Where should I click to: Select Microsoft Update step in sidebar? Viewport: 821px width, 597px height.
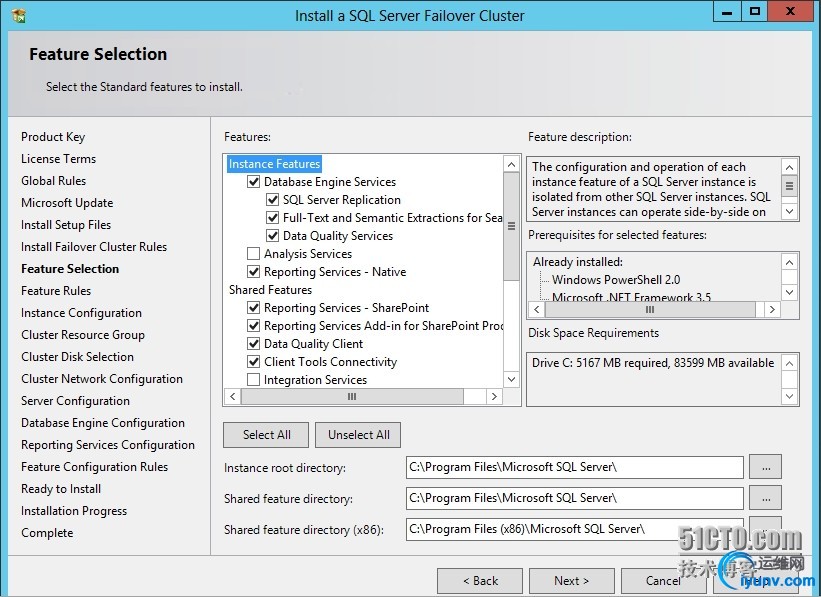(x=67, y=203)
